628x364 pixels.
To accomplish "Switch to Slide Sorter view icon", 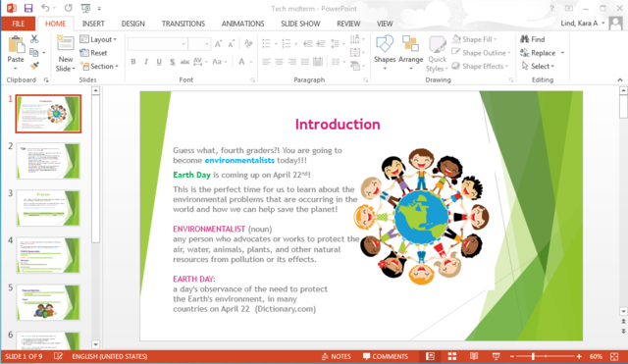I will coord(452,356).
